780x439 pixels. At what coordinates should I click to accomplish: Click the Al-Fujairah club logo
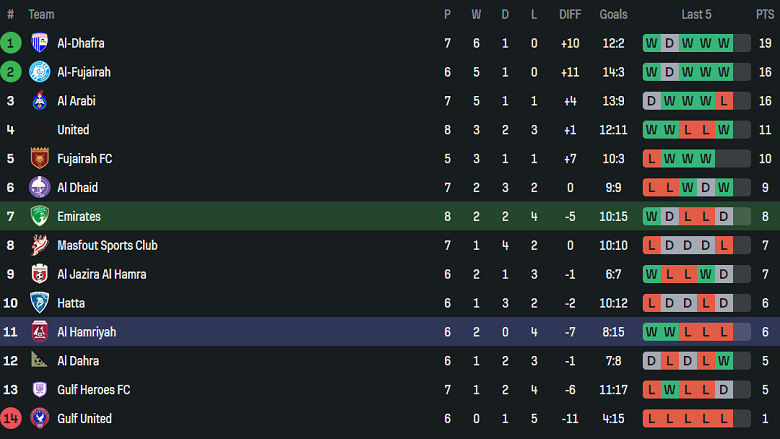pos(40,72)
